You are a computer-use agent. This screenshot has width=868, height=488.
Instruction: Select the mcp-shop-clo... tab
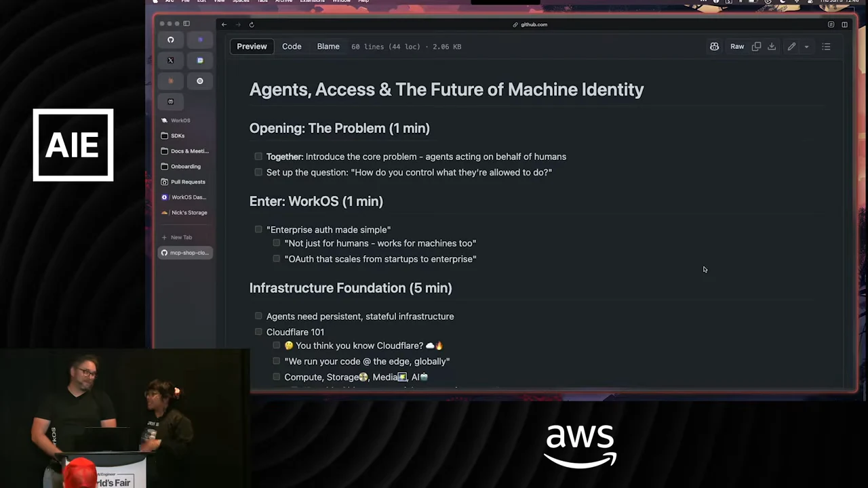coord(185,253)
